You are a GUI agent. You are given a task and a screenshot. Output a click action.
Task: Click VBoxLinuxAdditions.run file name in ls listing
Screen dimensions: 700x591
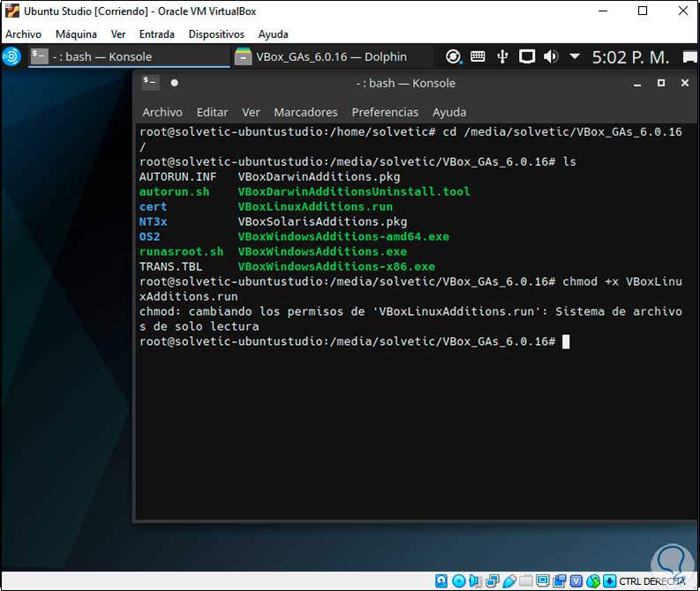pos(315,207)
